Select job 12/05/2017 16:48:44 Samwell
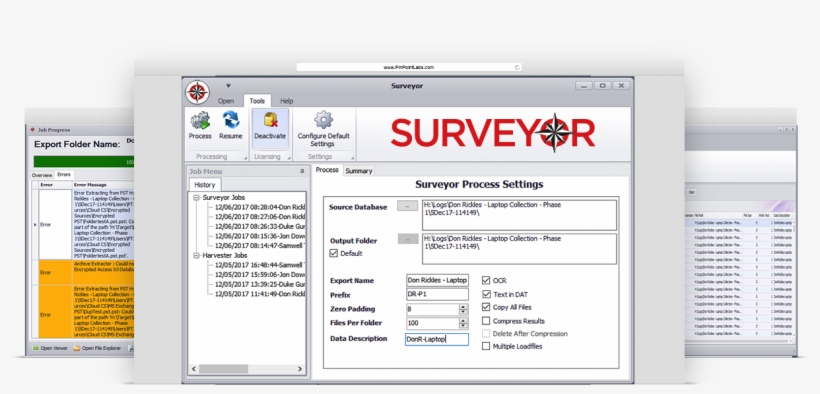The image size is (820, 394). click(260, 265)
